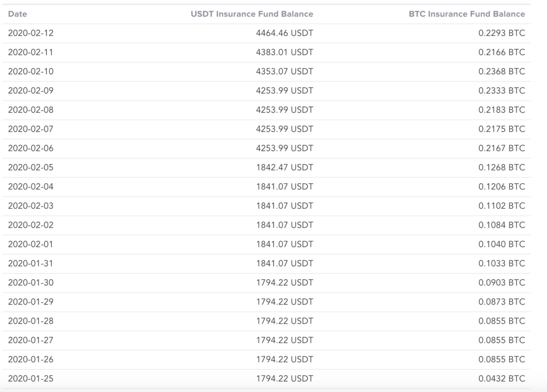
Task: Select the 2020-01-25 date cell
Action: click(30, 379)
